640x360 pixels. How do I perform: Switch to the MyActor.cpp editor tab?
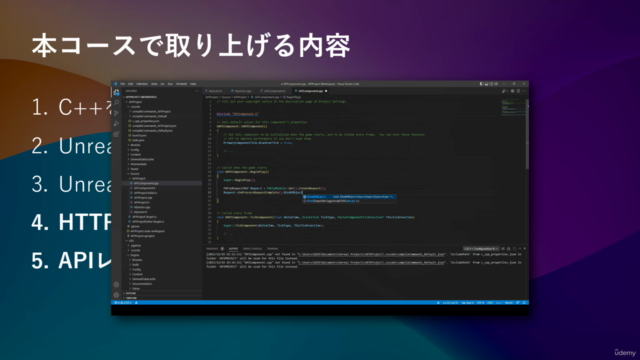242,91
